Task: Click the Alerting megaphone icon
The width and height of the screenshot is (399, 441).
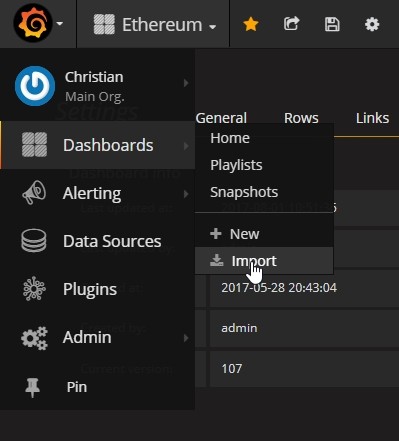Action: coord(34,192)
